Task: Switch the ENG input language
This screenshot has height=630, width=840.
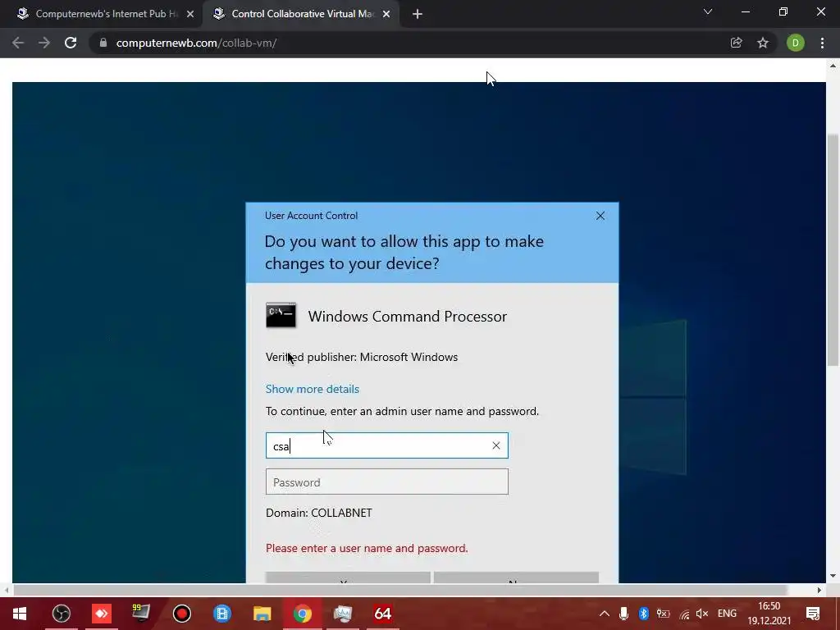Action: 727,614
